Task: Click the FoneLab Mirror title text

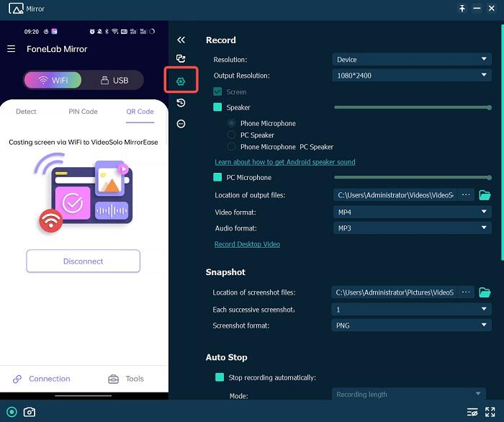Action: 57,49
